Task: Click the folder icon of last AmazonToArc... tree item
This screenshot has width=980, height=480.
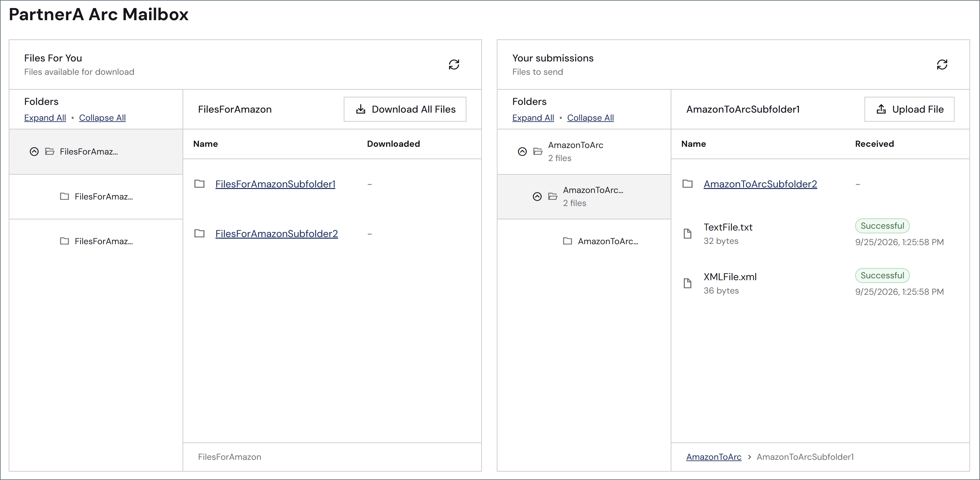Action: tap(568, 241)
